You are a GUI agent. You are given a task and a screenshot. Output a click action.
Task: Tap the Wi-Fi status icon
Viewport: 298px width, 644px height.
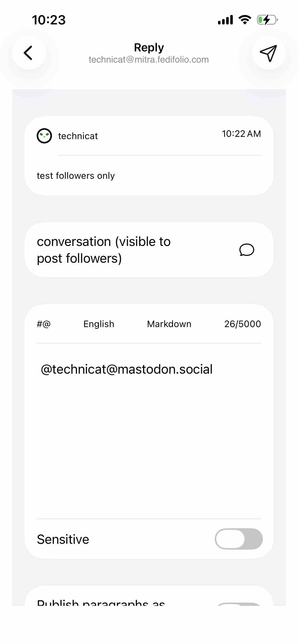(245, 20)
